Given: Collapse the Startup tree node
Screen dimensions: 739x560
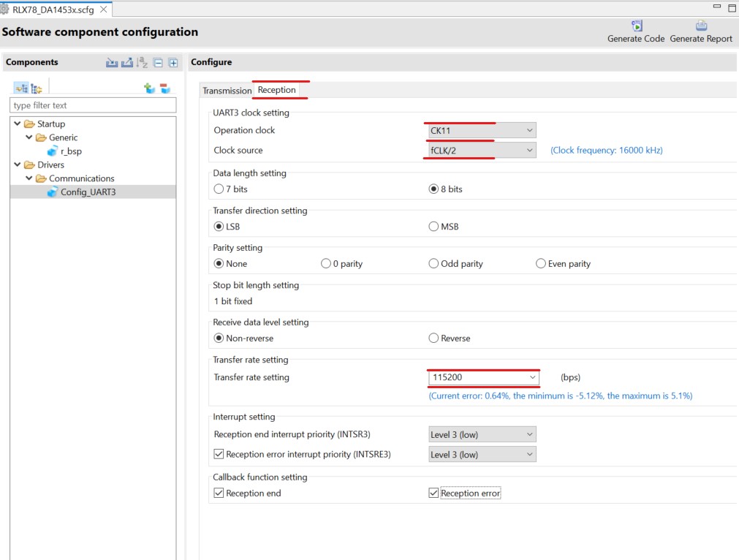Looking at the screenshot, I should point(18,124).
